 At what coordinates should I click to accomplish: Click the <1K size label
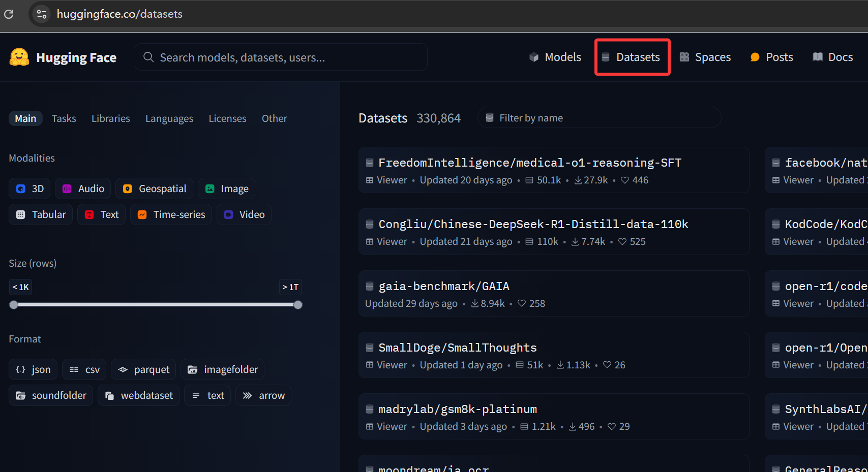pos(21,287)
